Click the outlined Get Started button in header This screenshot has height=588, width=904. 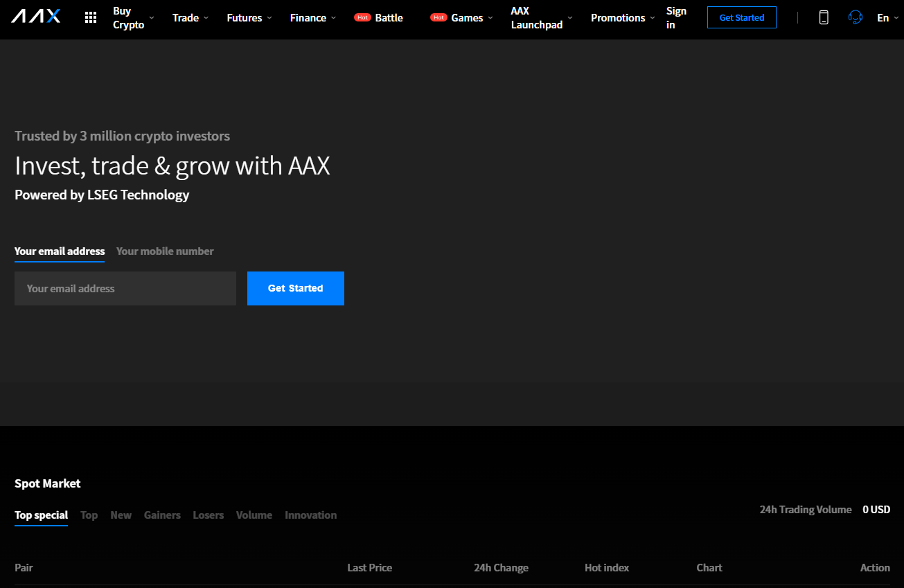tap(742, 17)
